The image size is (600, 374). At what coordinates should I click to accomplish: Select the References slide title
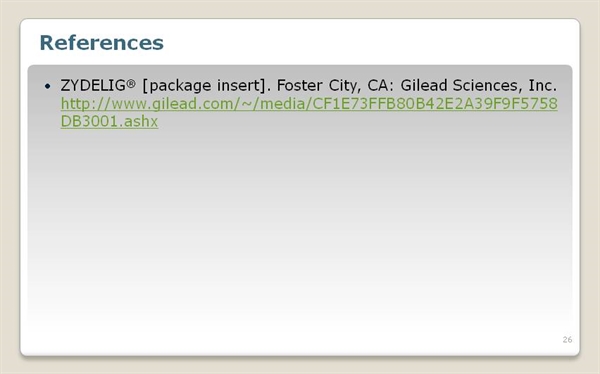[x=101, y=42]
